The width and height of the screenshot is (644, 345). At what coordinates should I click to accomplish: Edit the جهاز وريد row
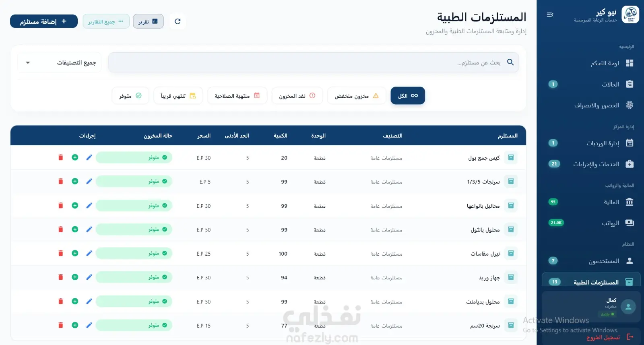[x=89, y=277]
